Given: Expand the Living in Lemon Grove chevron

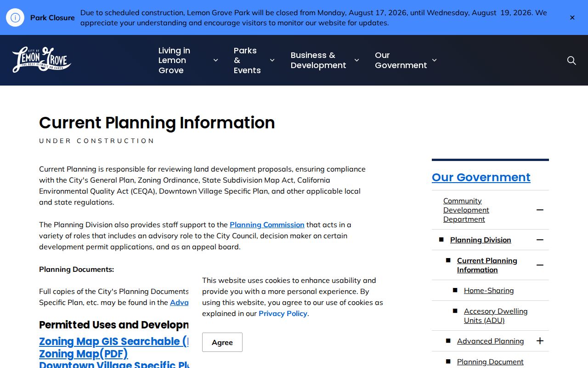Looking at the screenshot, I should click(215, 60).
